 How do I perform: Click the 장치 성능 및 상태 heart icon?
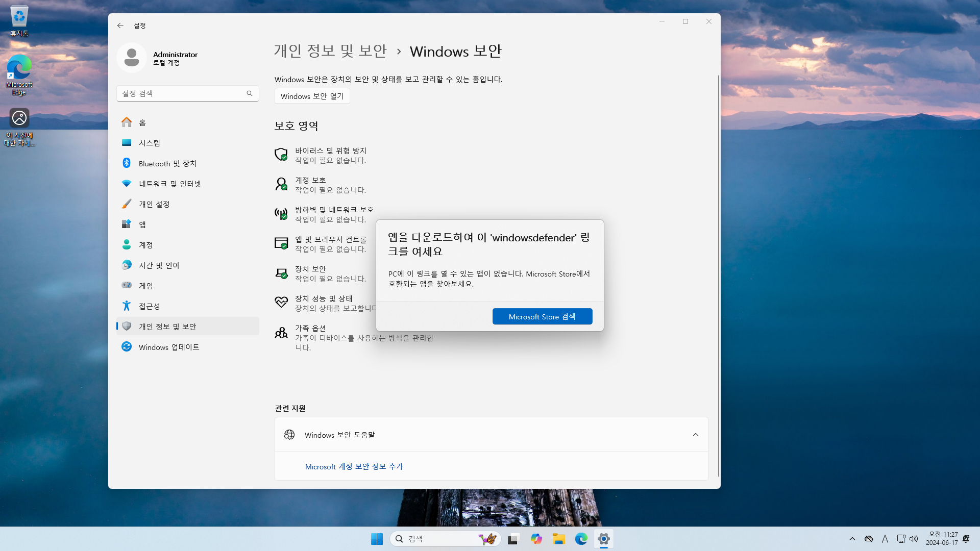click(281, 302)
